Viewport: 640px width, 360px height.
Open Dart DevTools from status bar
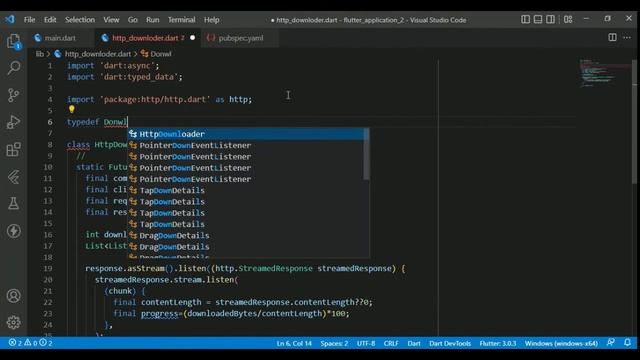pyautogui.click(x=450, y=343)
